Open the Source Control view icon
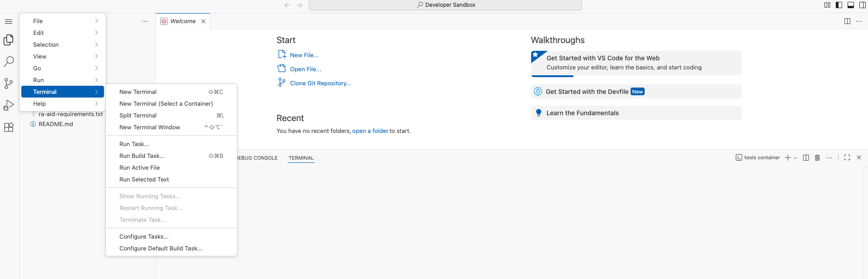 tap(9, 83)
